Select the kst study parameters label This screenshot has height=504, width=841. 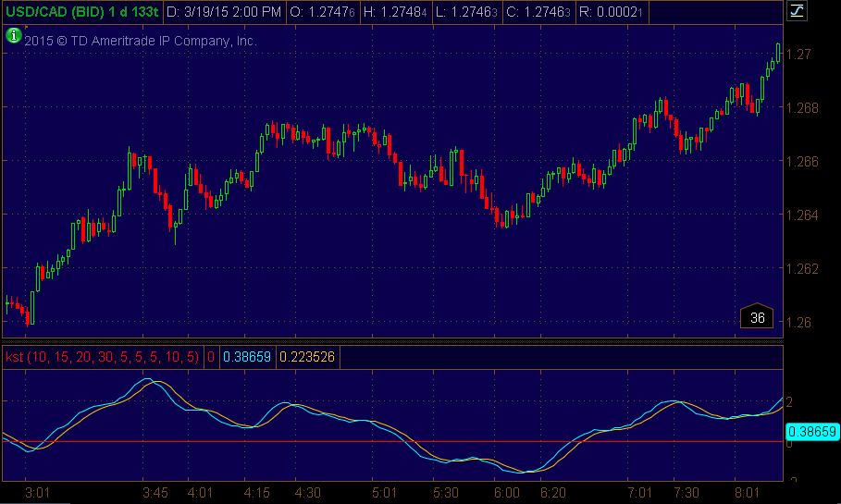tap(102, 356)
